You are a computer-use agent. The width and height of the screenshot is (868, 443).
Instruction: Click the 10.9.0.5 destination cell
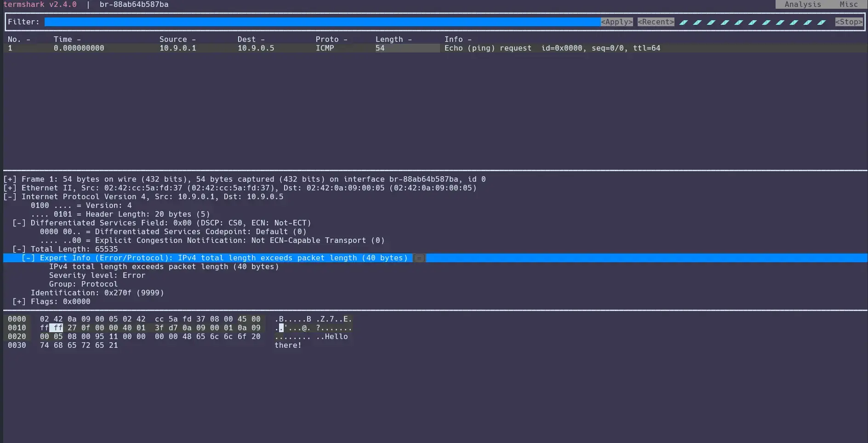tap(256, 48)
